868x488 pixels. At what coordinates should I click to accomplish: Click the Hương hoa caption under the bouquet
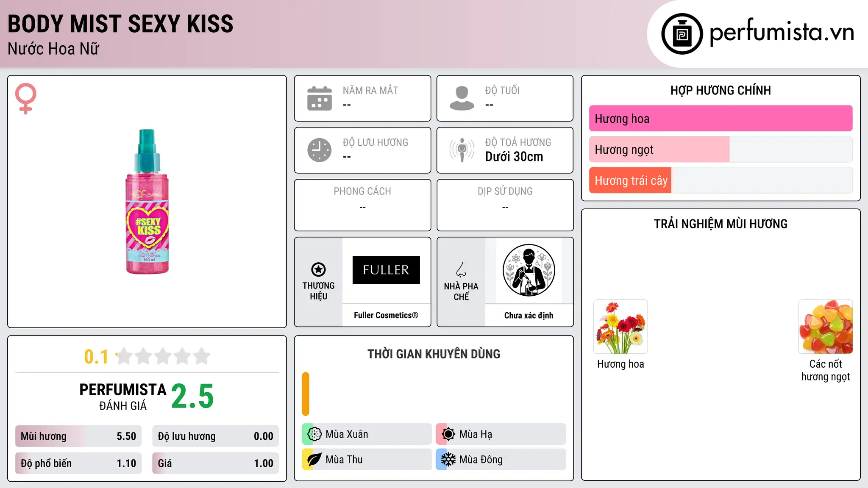point(620,364)
